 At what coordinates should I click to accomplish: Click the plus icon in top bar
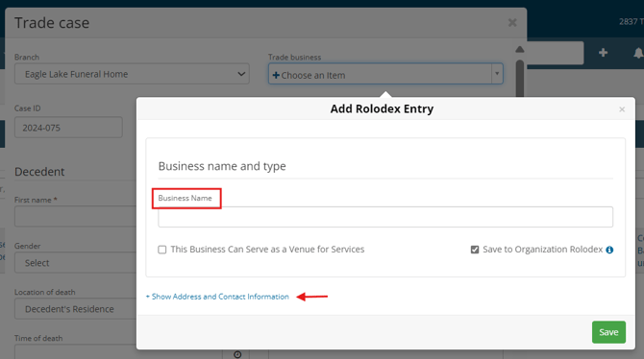tap(603, 53)
